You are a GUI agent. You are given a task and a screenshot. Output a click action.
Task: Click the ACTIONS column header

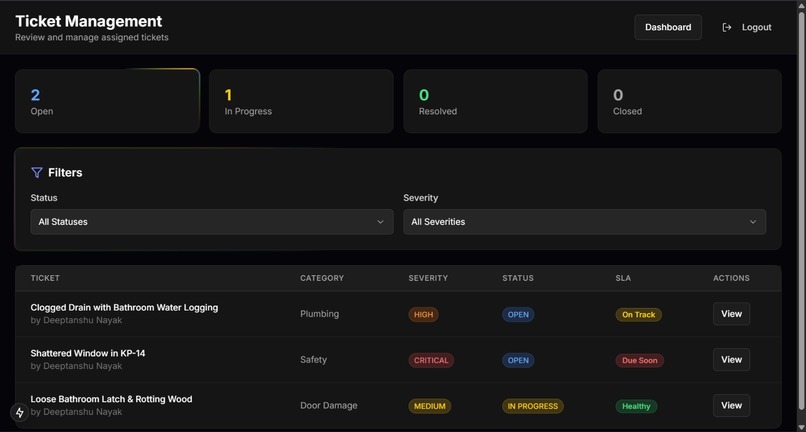point(731,278)
